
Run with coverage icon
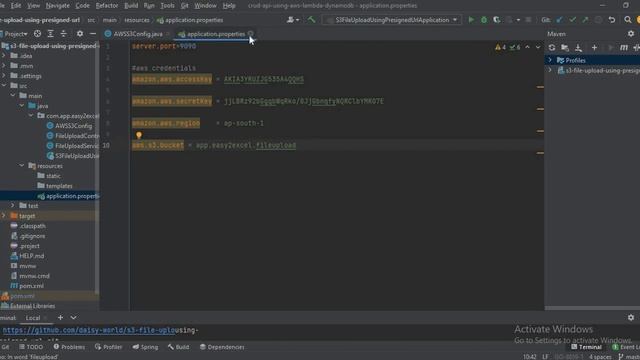click(496, 20)
